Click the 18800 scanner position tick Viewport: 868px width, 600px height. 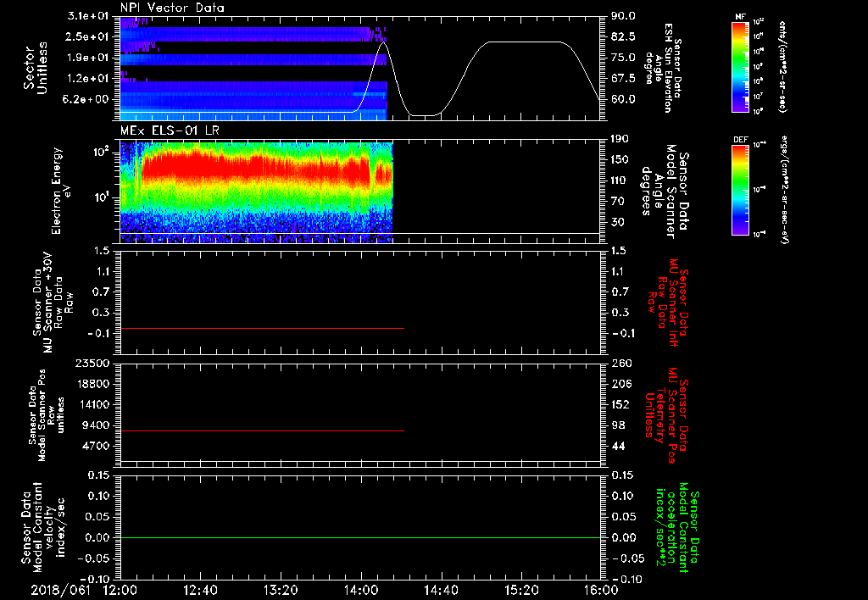93,384
